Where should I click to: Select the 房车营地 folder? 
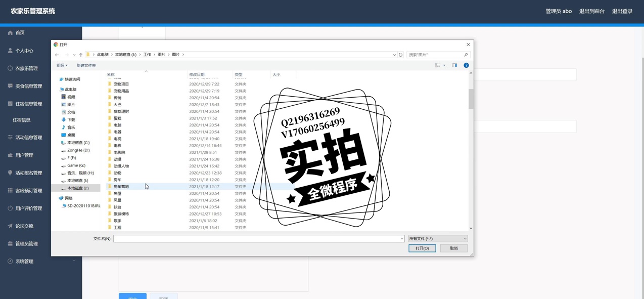pos(121,187)
